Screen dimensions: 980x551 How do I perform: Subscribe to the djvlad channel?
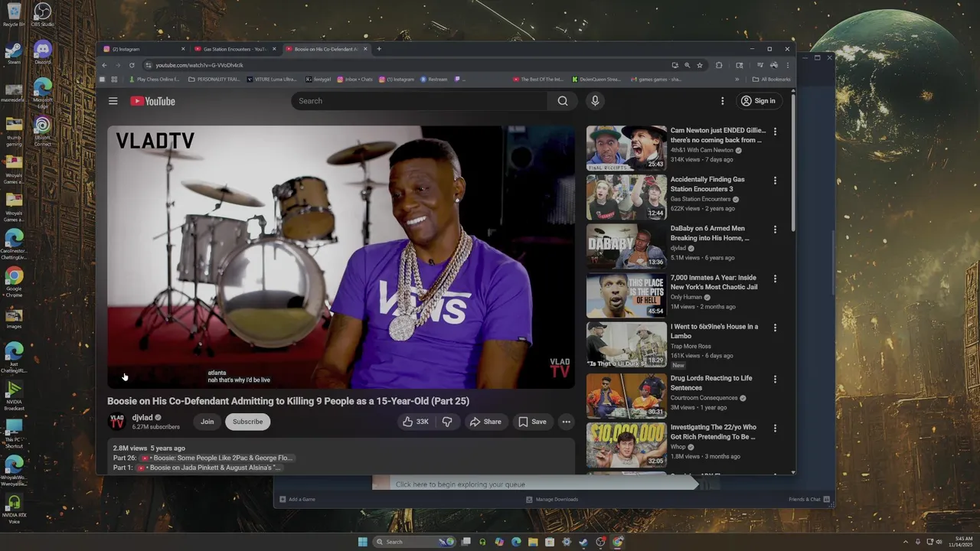tap(247, 422)
